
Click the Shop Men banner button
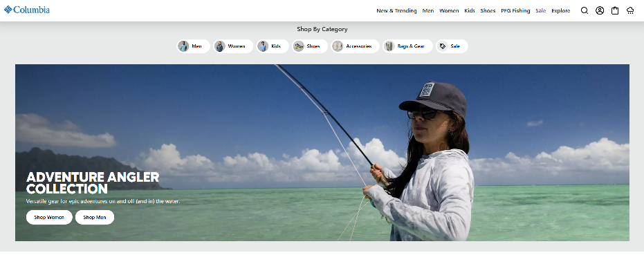click(95, 217)
